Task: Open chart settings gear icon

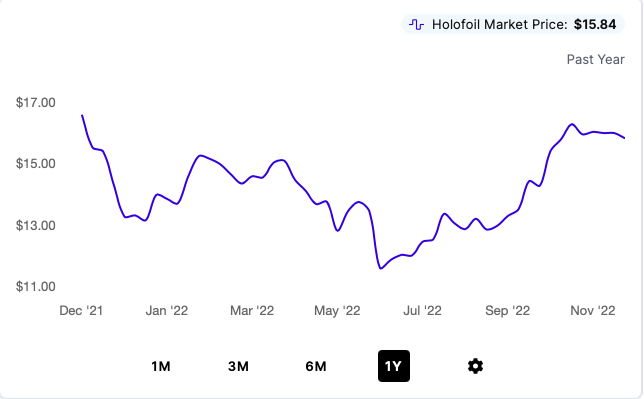Action: (x=475, y=366)
